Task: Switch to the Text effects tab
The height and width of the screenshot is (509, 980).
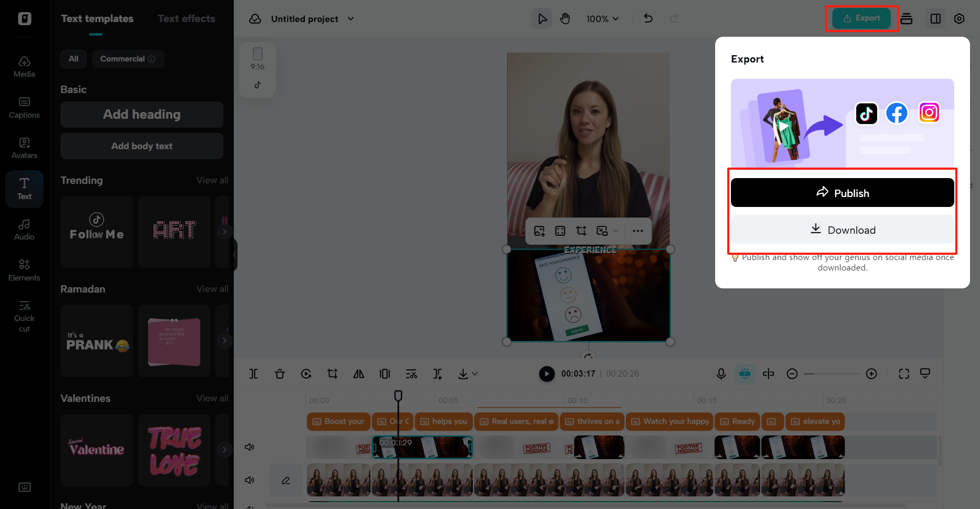Action: click(186, 18)
